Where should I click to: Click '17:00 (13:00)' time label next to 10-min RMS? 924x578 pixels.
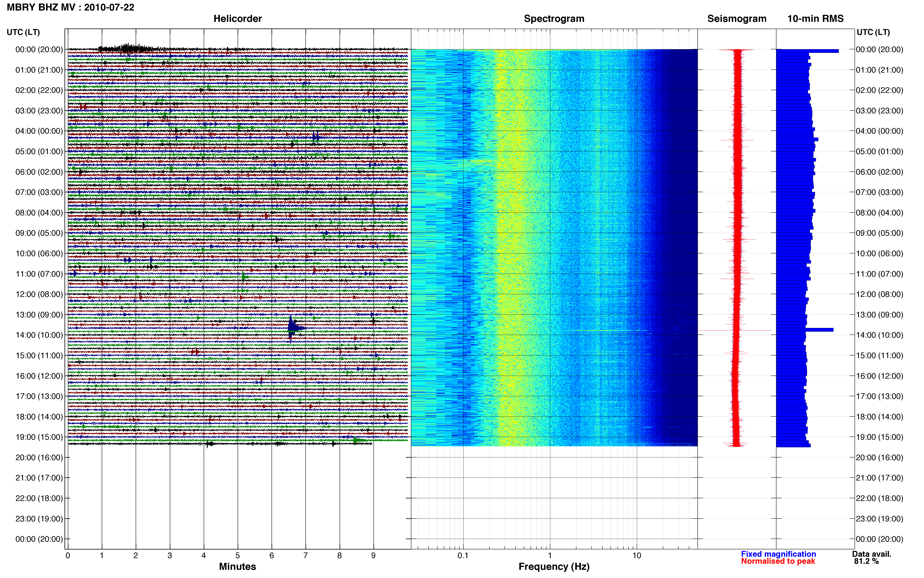(x=879, y=396)
